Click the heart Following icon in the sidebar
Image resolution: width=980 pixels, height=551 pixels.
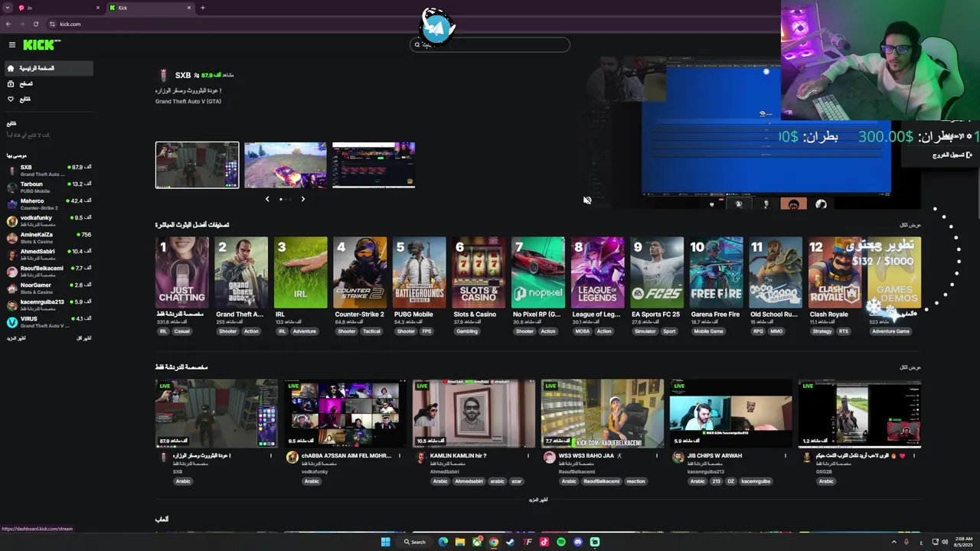click(11, 99)
